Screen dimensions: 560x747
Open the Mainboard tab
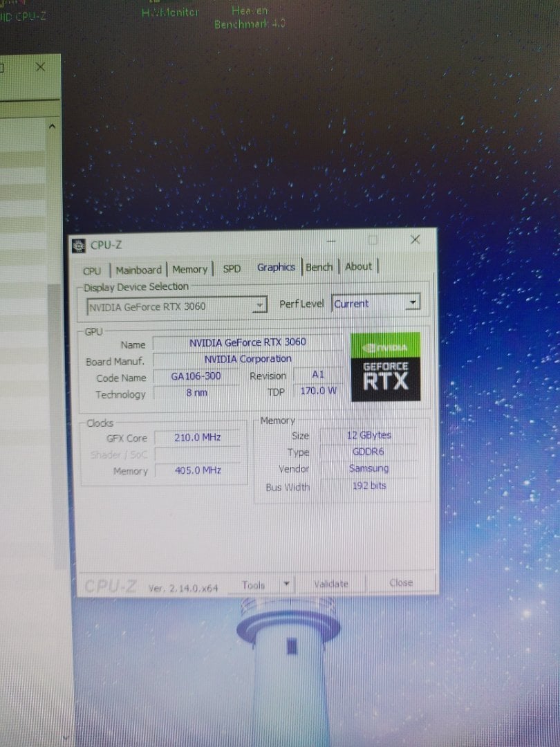tap(138, 270)
